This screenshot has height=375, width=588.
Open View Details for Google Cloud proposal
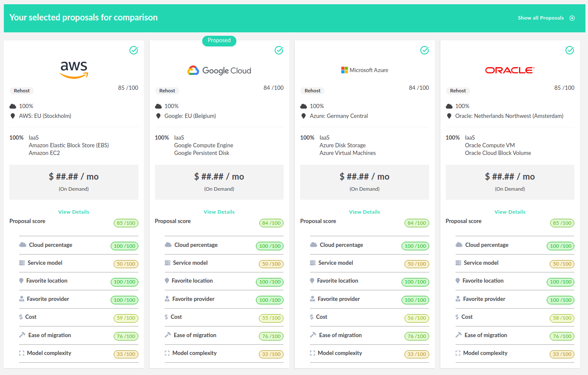click(x=219, y=212)
